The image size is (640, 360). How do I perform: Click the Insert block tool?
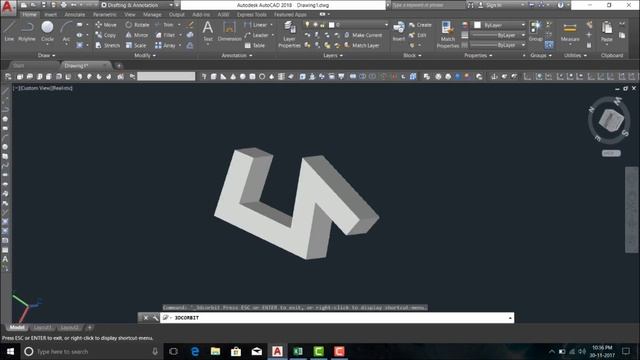(399, 31)
